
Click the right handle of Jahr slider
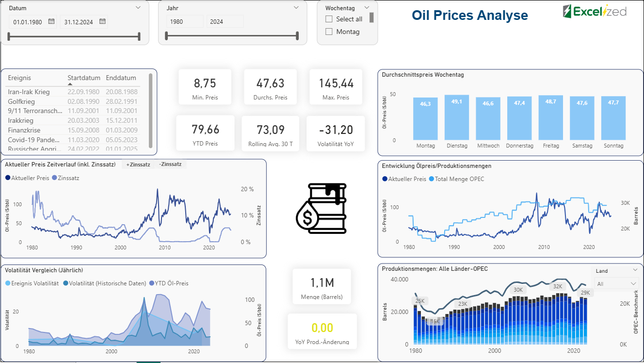point(297,35)
